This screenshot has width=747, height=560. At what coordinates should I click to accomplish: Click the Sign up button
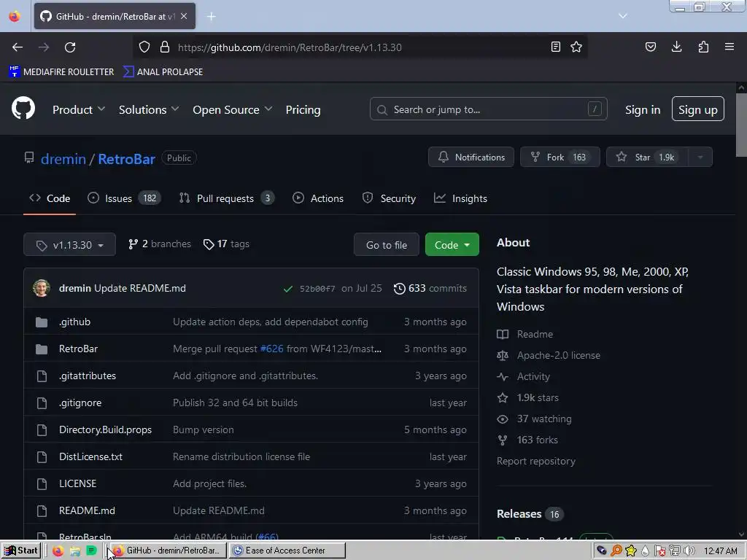click(698, 109)
